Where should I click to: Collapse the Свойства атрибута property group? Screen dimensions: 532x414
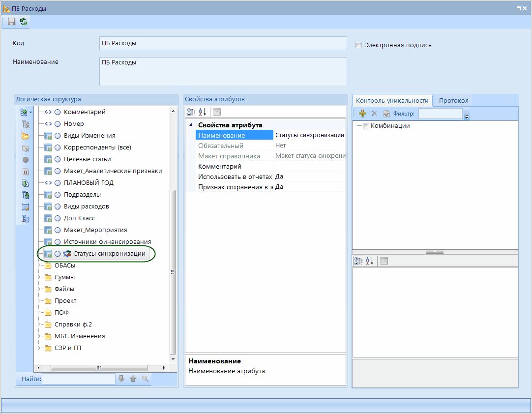click(x=191, y=125)
